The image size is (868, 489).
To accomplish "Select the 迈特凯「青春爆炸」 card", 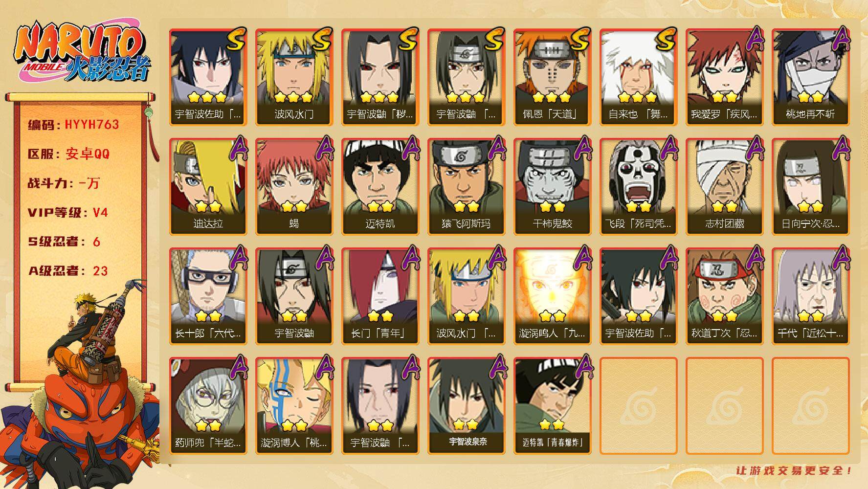I will click(x=552, y=405).
